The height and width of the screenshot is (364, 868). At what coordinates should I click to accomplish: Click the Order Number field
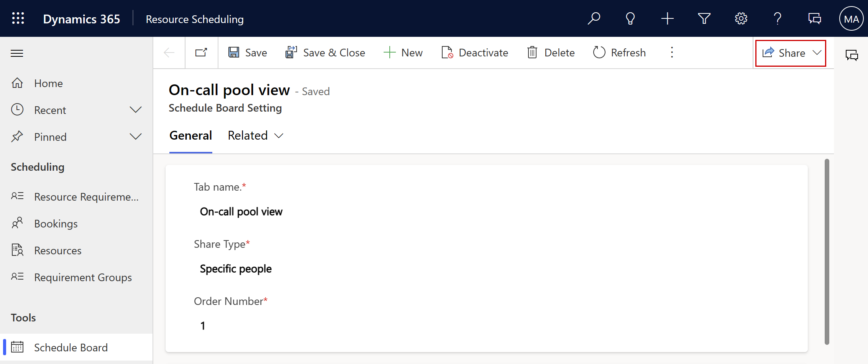tap(487, 326)
